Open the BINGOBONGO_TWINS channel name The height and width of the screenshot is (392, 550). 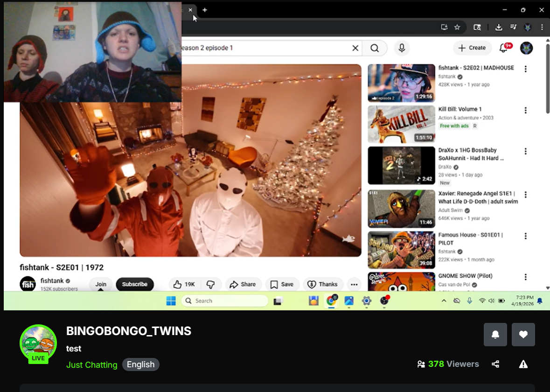[x=129, y=331]
